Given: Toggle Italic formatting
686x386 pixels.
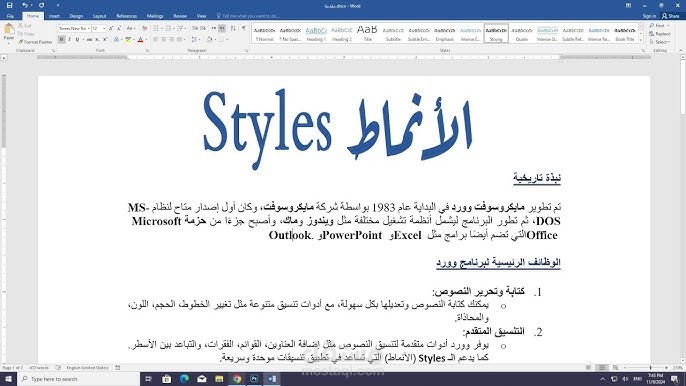Looking at the screenshot, I should pos(70,40).
